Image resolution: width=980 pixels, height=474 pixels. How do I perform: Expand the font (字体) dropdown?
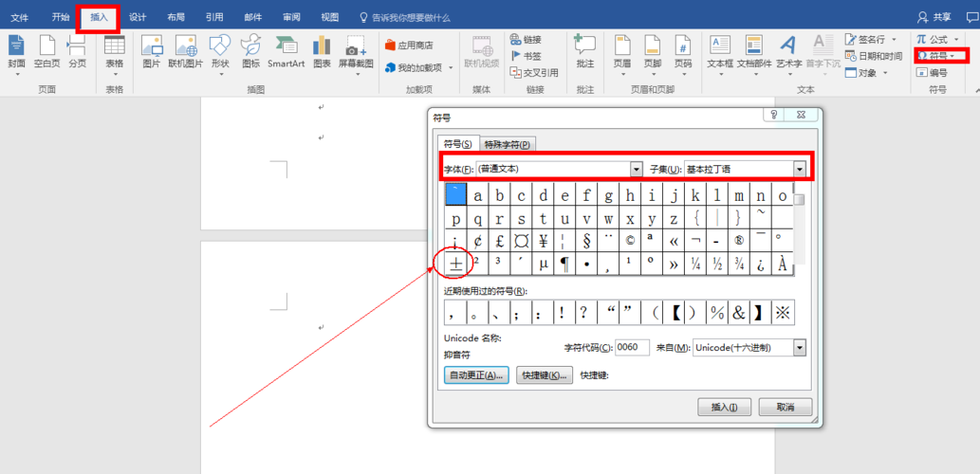tap(637, 169)
